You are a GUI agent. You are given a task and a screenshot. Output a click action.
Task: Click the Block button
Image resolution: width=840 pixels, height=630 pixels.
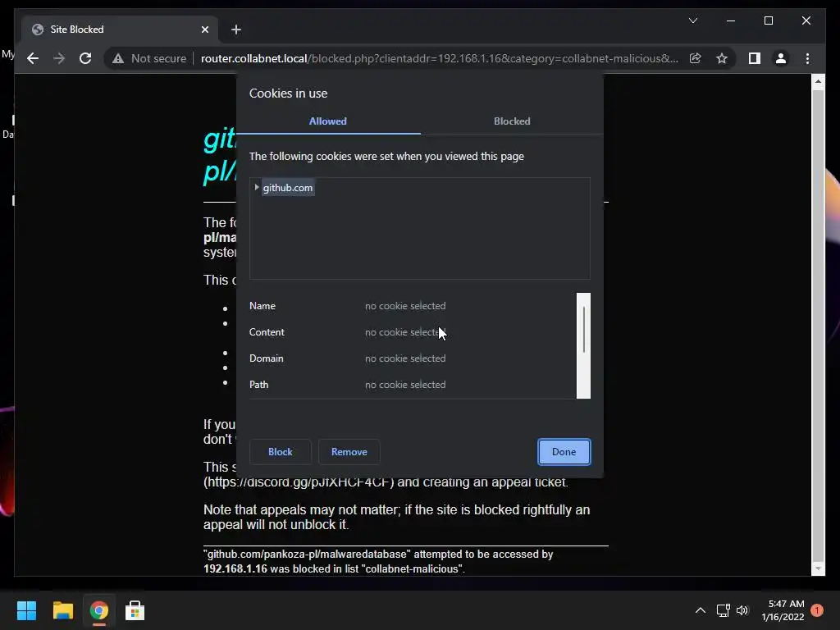(281, 452)
